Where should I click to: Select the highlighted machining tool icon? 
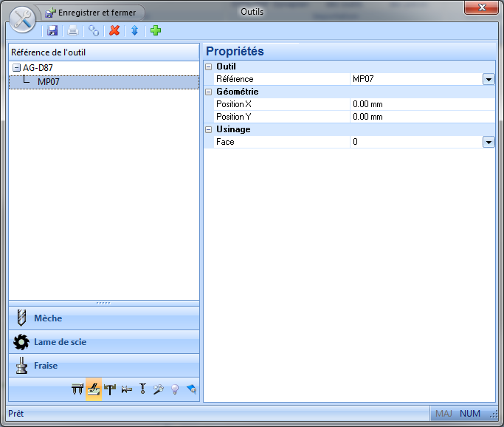94,389
